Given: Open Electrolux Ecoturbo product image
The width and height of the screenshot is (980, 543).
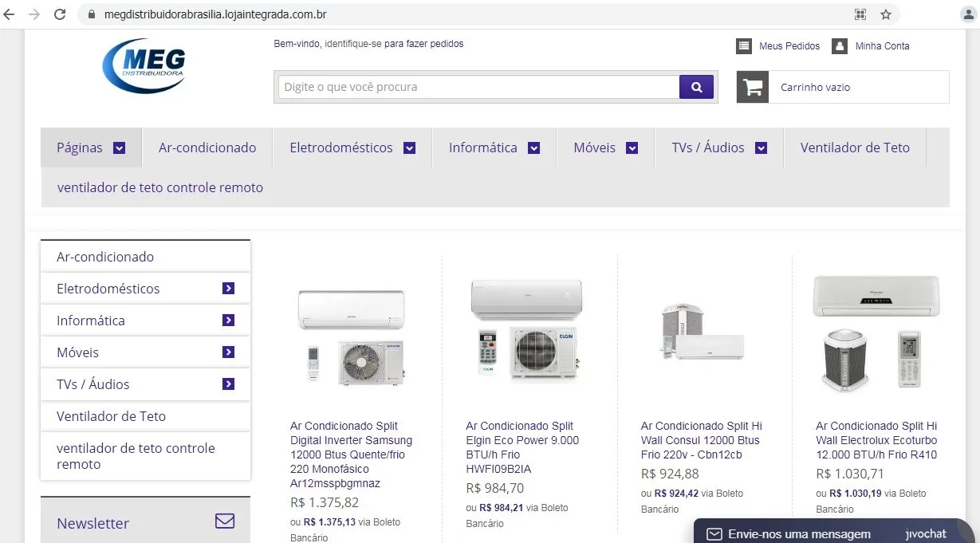Looking at the screenshot, I should pos(876,332).
